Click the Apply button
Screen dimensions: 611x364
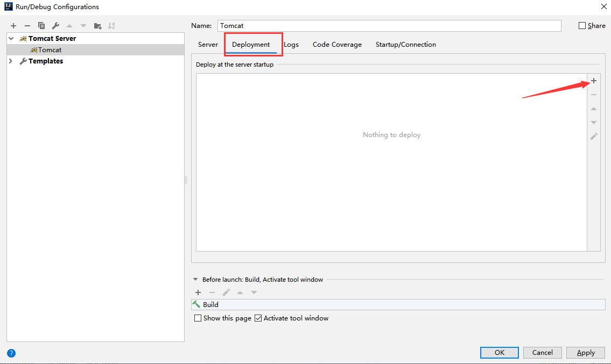coord(586,352)
